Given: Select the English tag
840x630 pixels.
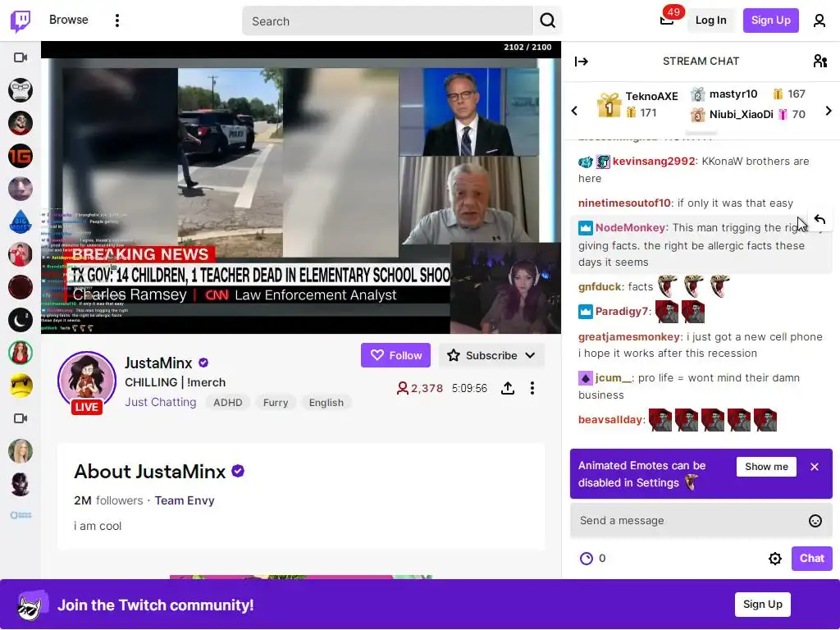Looking at the screenshot, I should [x=326, y=402].
